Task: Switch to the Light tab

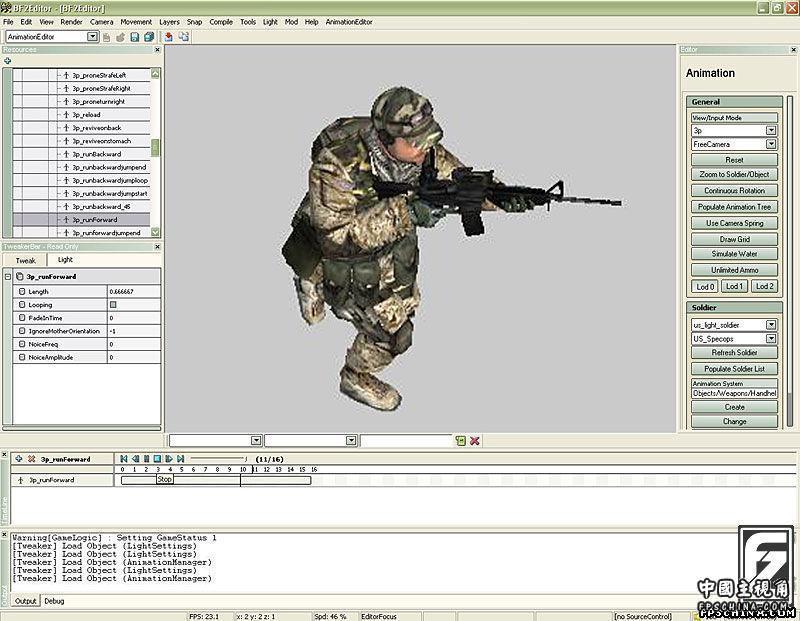Action: [65, 260]
